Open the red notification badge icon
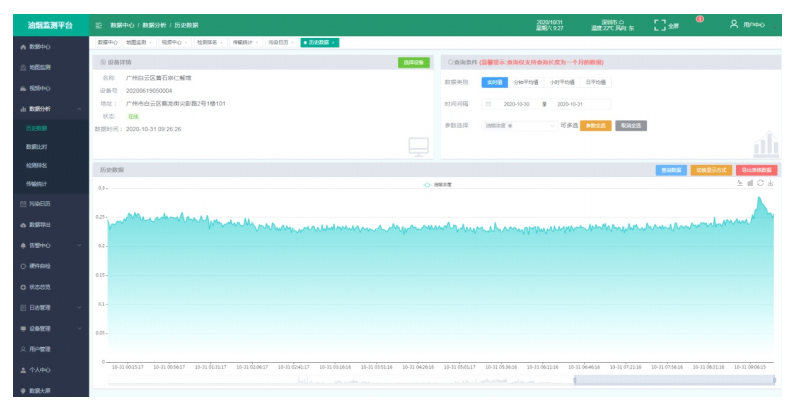The width and height of the screenshot is (800, 415). (700, 19)
